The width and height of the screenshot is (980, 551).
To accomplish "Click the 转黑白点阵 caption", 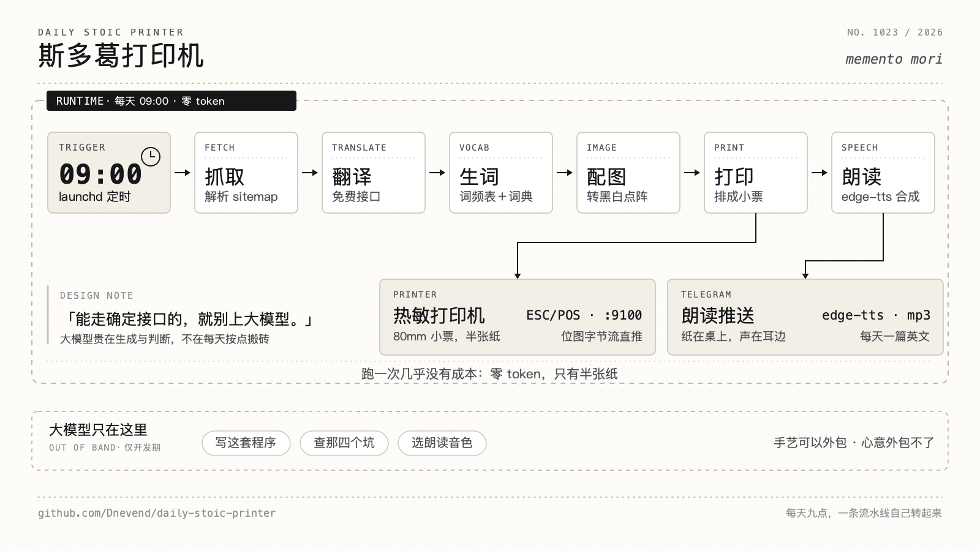I will pyautogui.click(x=617, y=197).
